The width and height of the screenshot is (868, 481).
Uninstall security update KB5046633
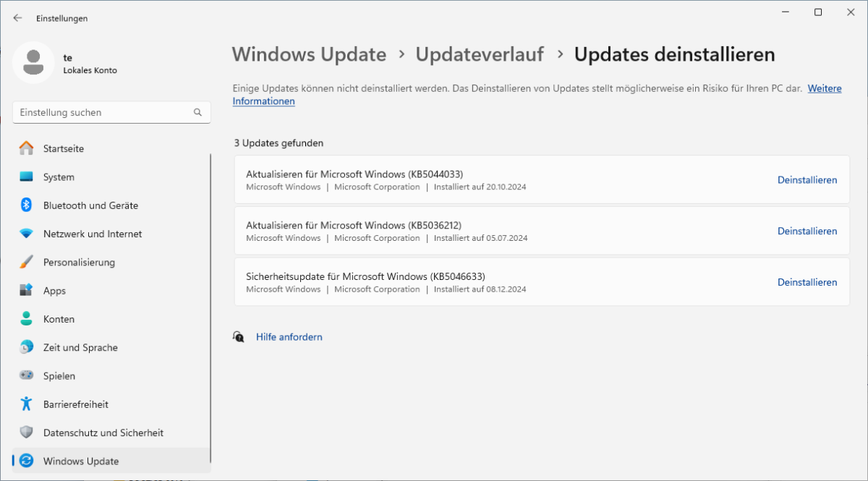pos(807,282)
